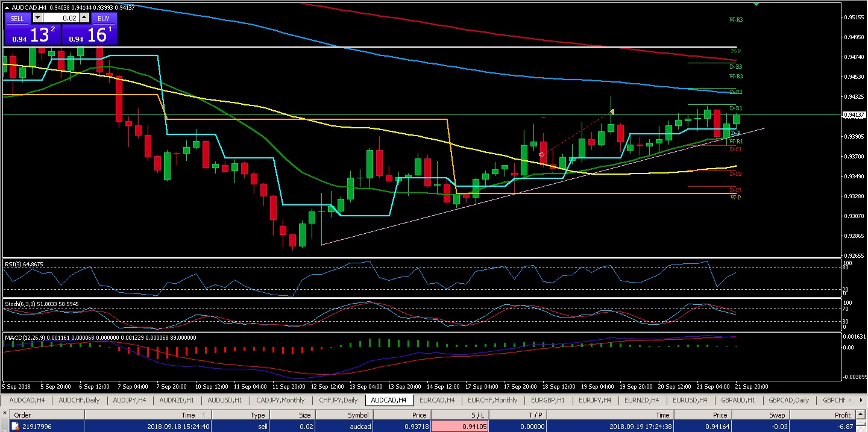Open the EURUSD,H4 chart tab
Screen dimensions: 868x432
click(x=690, y=400)
